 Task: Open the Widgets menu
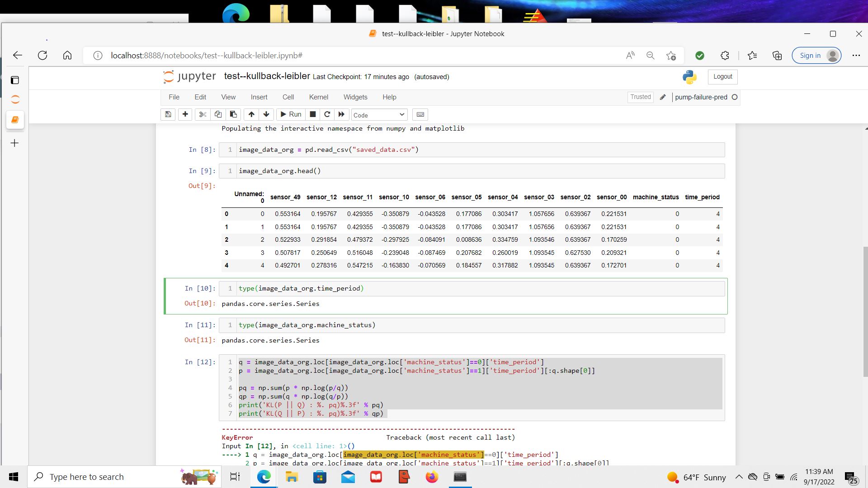tap(355, 97)
